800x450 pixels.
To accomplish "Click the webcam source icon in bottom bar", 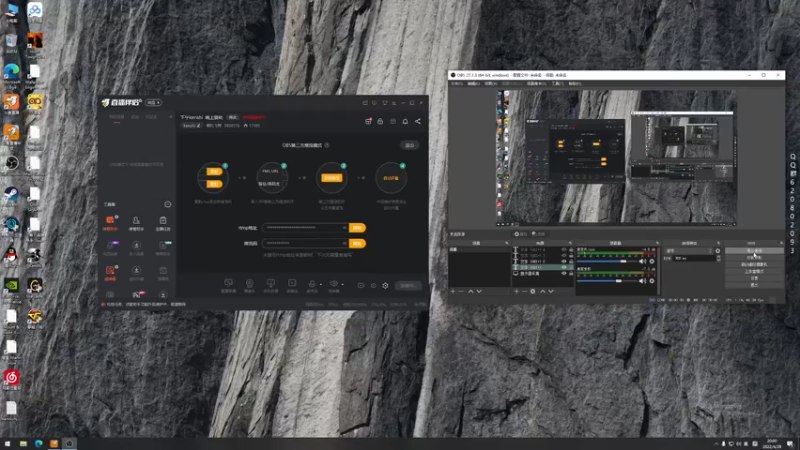I will click(249, 283).
